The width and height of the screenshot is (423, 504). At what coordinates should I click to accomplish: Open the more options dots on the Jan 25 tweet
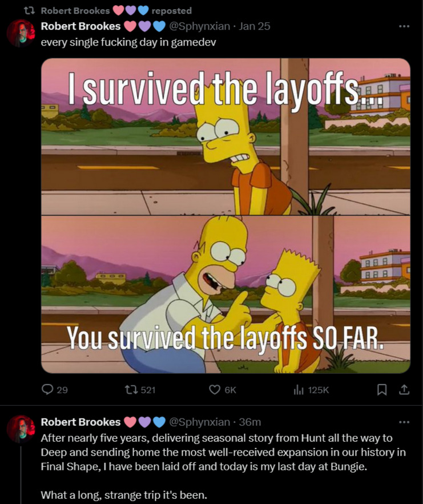(404, 26)
